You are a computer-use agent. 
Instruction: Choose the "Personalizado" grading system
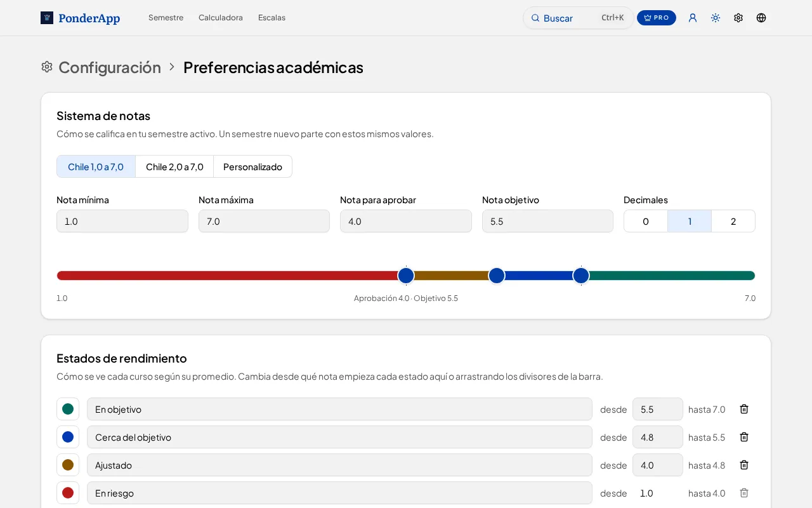click(252, 166)
